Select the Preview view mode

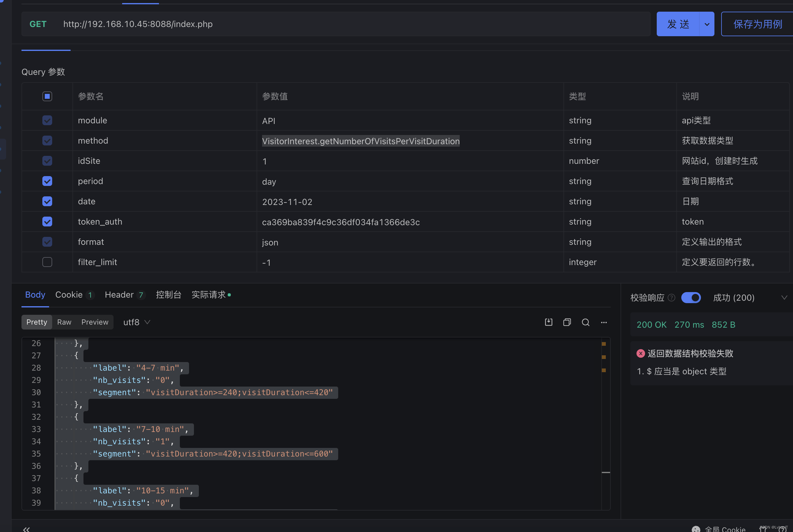point(95,322)
